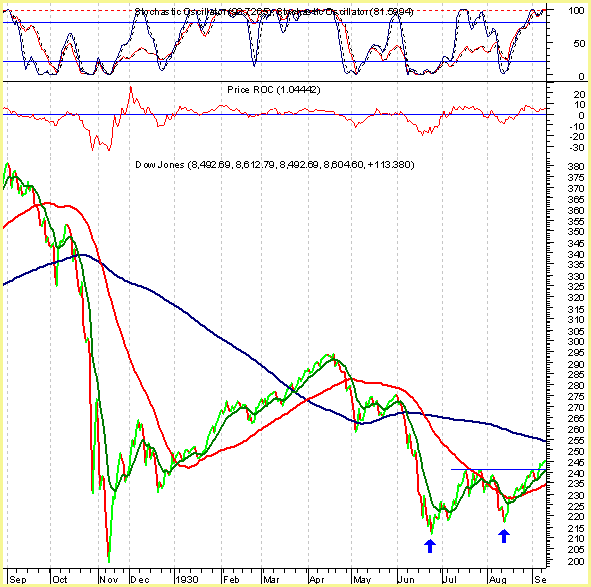Select the 1930 year marker
Viewport: 591px width, 587px height.
(x=187, y=579)
